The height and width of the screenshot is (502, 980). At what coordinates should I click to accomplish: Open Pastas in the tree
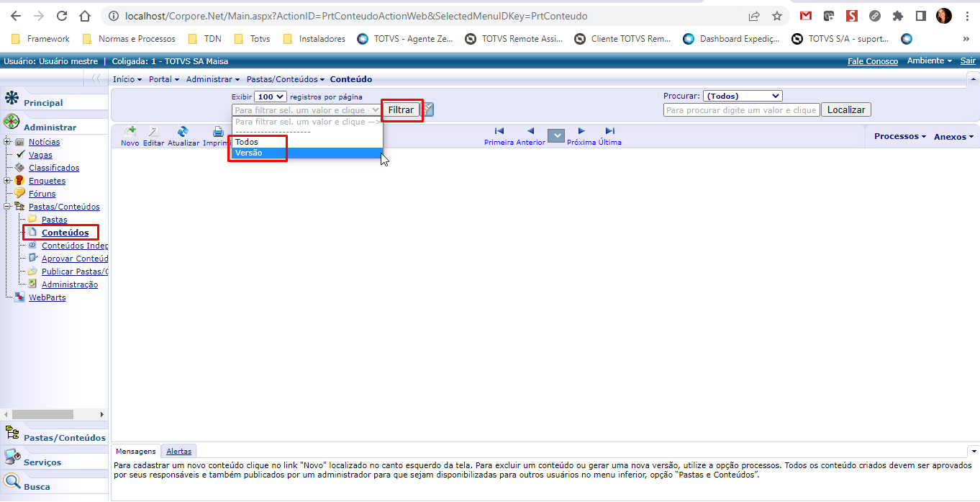tap(55, 220)
